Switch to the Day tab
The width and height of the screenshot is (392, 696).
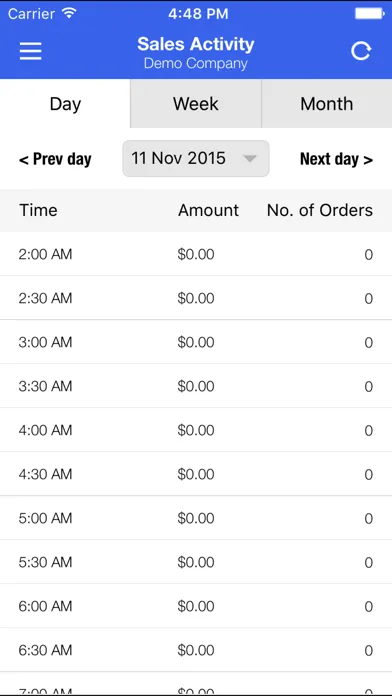65,104
